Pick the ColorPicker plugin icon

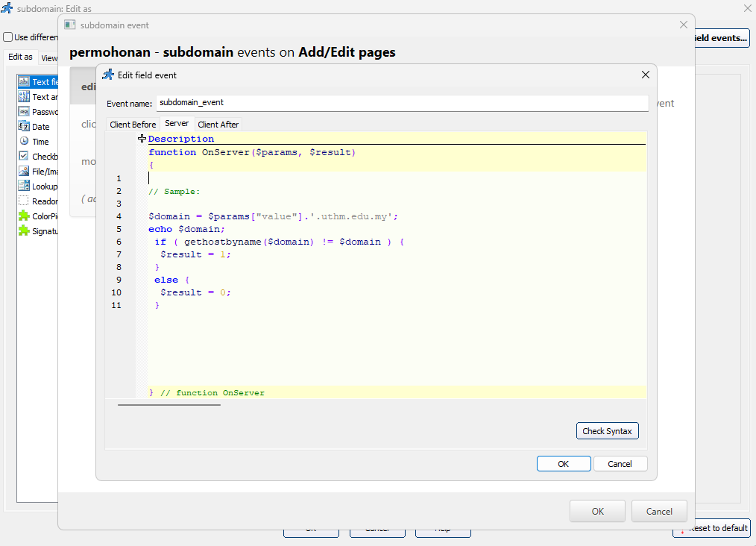coord(25,215)
